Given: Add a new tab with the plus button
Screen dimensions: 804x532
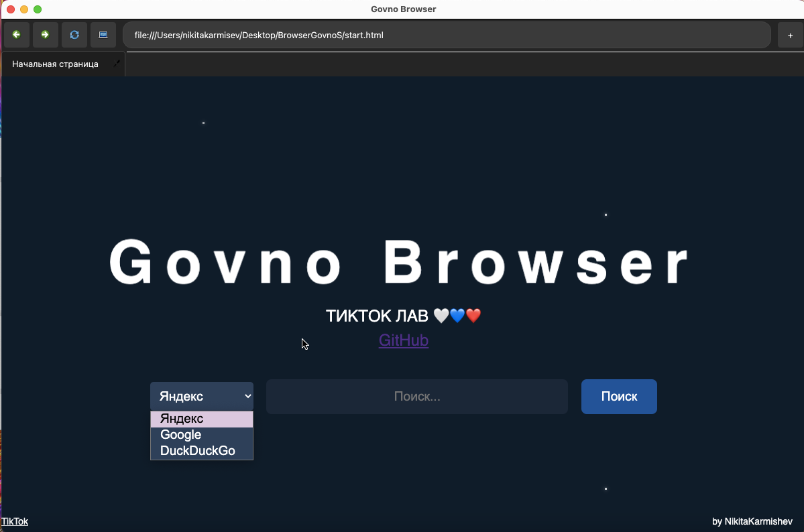Looking at the screenshot, I should coord(790,36).
